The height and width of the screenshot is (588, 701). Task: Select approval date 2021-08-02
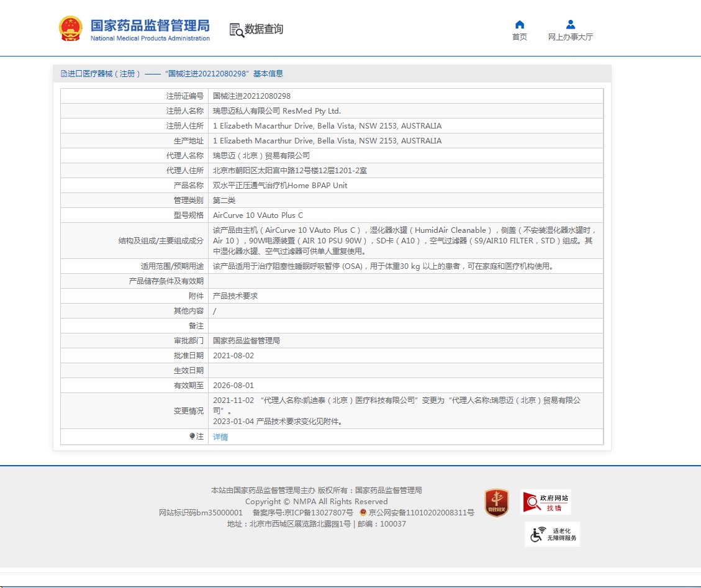pyautogui.click(x=233, y=356)
